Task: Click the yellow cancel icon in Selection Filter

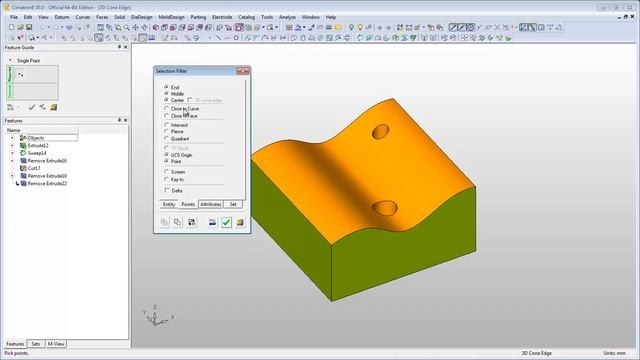Action: tap(240, 222)
